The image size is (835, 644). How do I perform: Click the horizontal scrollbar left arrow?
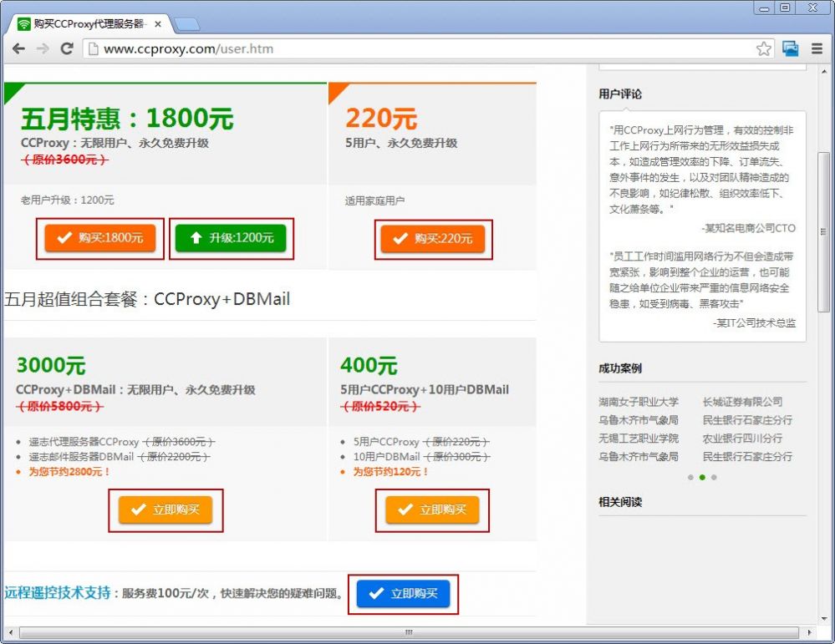coord(10,633)
